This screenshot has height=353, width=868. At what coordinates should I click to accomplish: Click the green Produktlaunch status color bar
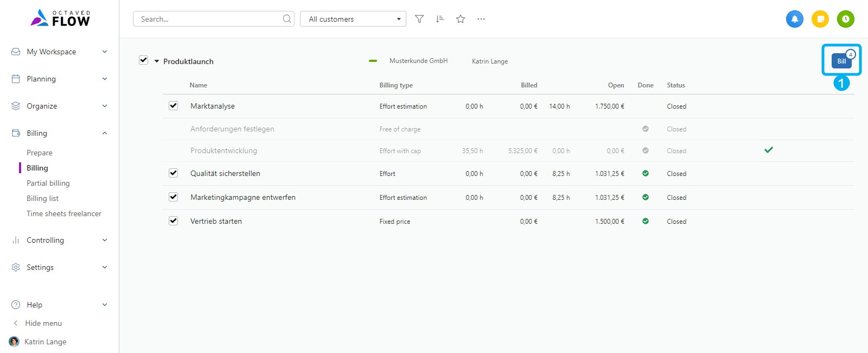click(x=373, y=61)
